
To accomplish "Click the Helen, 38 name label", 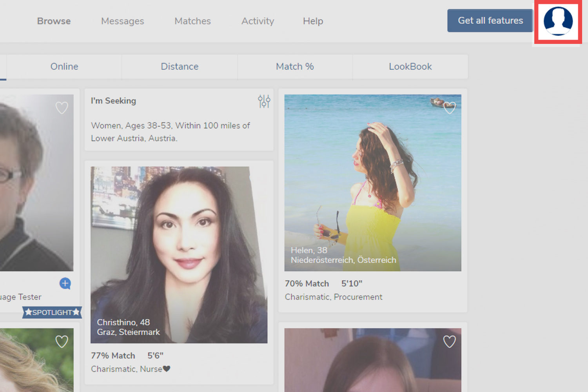I will click(x=309, y=250).
